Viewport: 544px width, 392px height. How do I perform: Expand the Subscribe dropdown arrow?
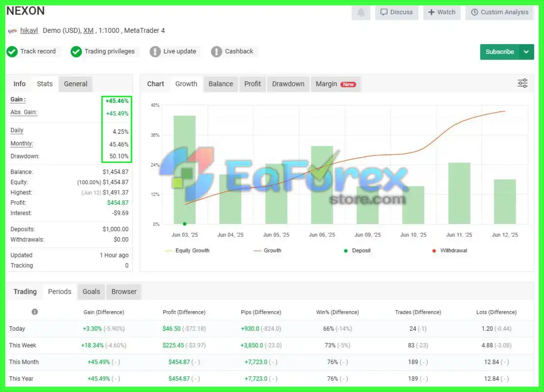coord(526,52)
